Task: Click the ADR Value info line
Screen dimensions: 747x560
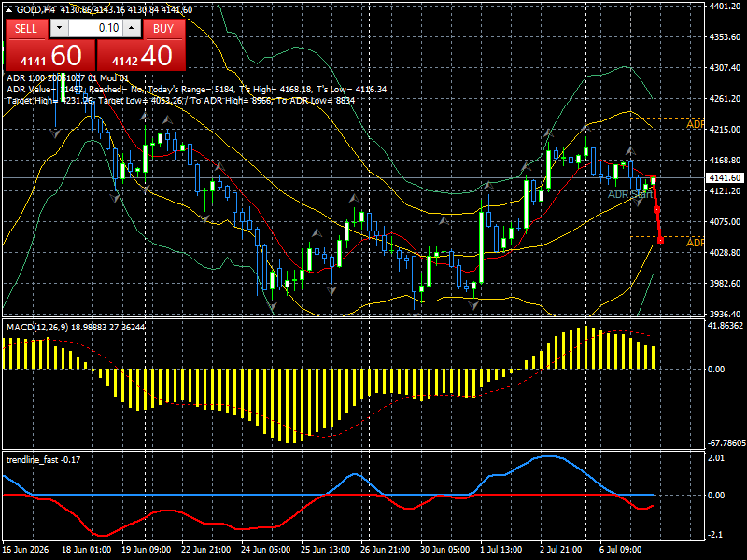Action: coord(197,89)
